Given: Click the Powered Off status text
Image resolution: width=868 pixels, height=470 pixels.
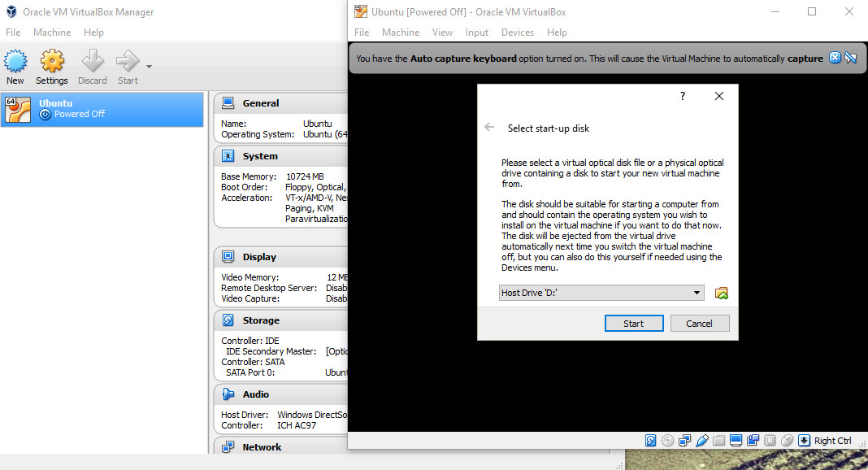Looking at the screenshot, I should pyautogui.click(x=80, y=114).
